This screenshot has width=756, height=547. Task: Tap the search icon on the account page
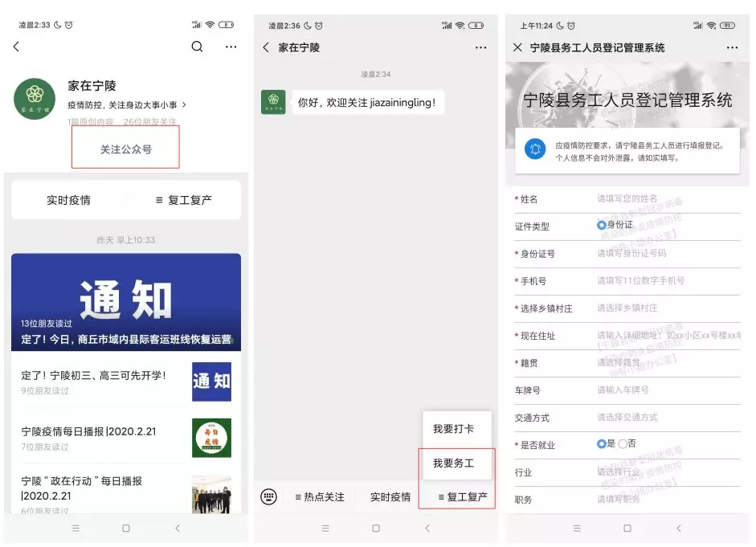point(196,47)
